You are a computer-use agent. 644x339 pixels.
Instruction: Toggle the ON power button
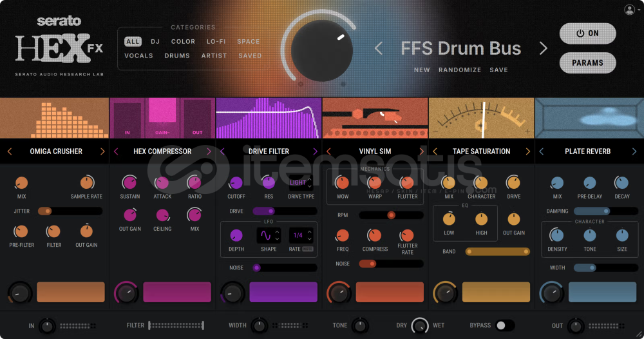click(x=587, y=34)
